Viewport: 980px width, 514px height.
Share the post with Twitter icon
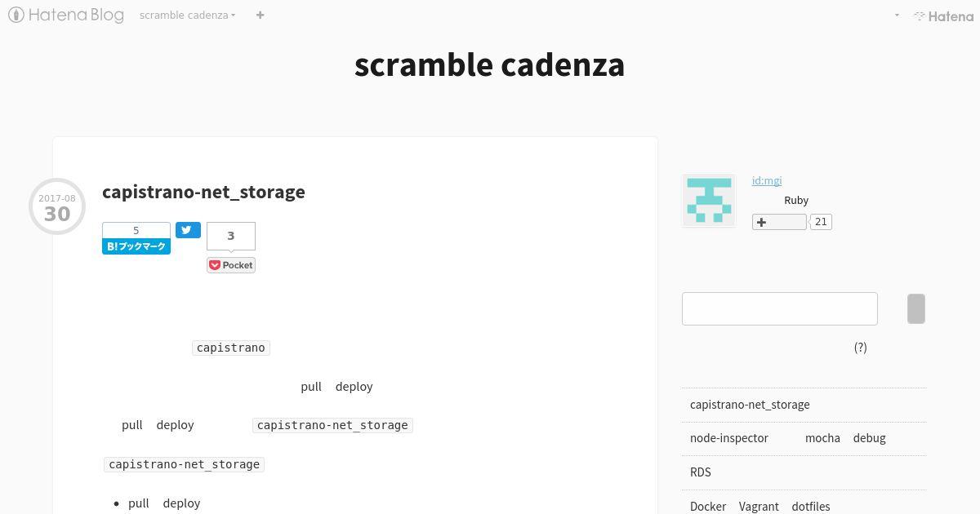pyautogui.click(x=188, y=230)
